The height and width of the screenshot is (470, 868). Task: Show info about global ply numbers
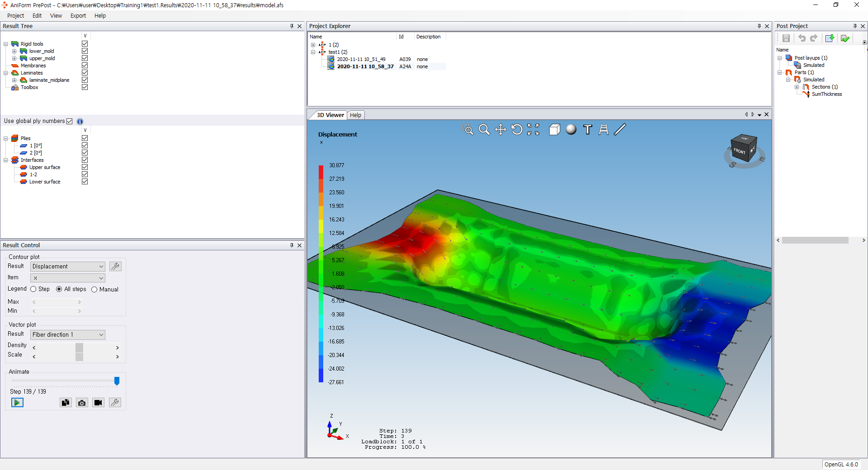click(x=80, y=122)
